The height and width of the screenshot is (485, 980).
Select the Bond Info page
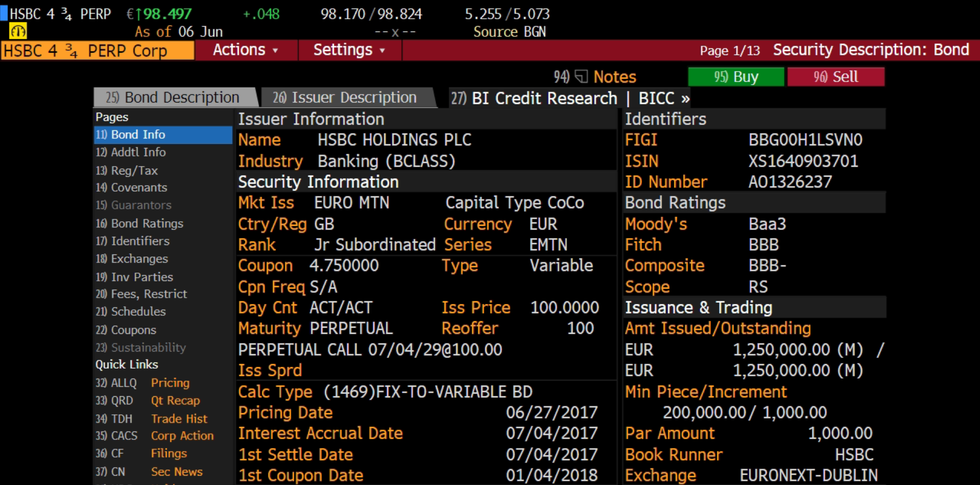[162, 134]
